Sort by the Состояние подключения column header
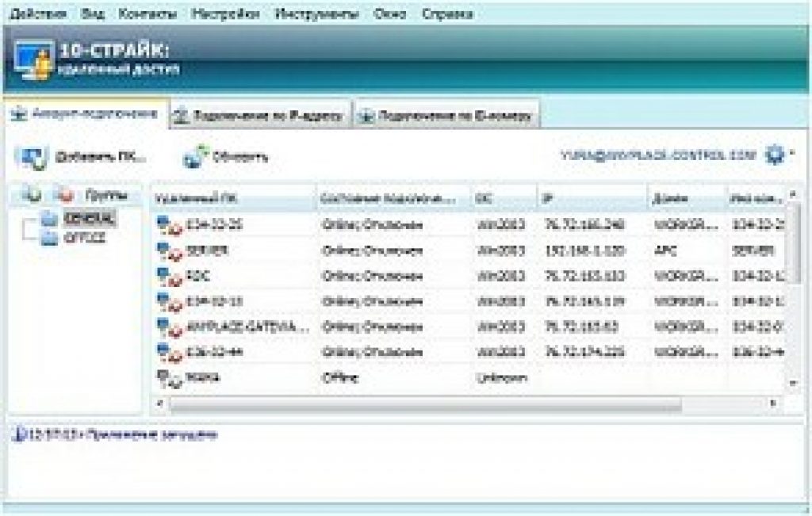 393,198
